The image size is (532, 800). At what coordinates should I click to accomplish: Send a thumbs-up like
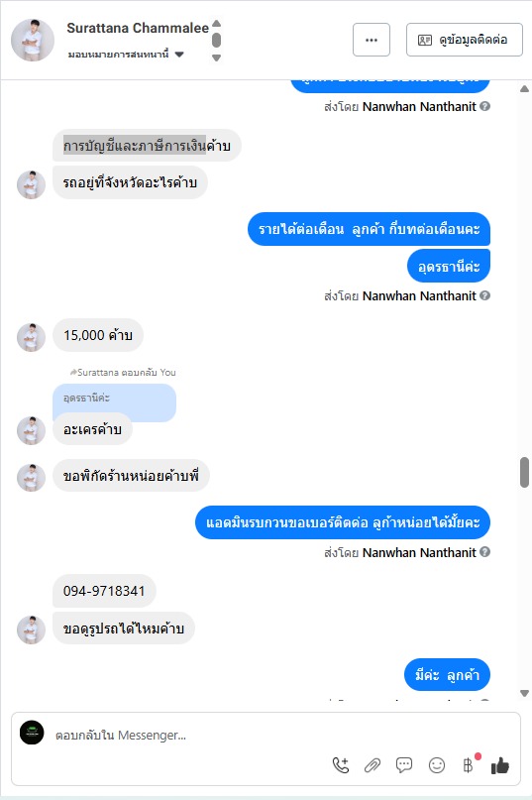click(500, 765)
